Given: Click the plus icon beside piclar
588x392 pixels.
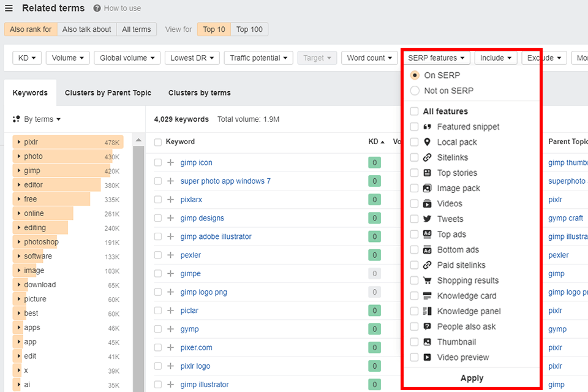Looking at the screenshot, I should (x=171, y=311).
